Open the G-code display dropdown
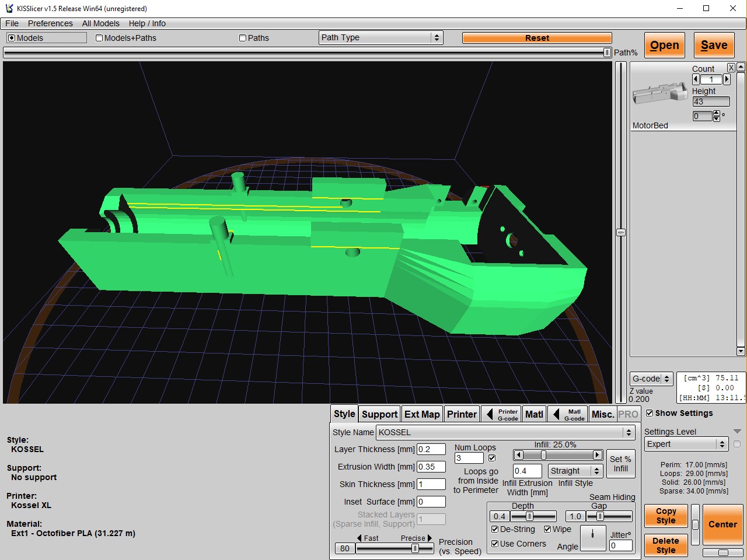The width and height of the screenshot is (747, 560). tap(651, 379)
